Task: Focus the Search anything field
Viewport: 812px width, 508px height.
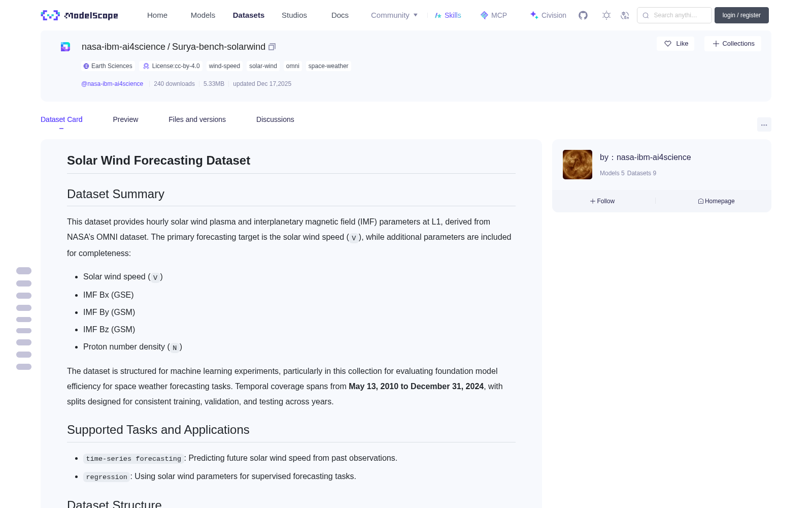Action: (674, 15)
